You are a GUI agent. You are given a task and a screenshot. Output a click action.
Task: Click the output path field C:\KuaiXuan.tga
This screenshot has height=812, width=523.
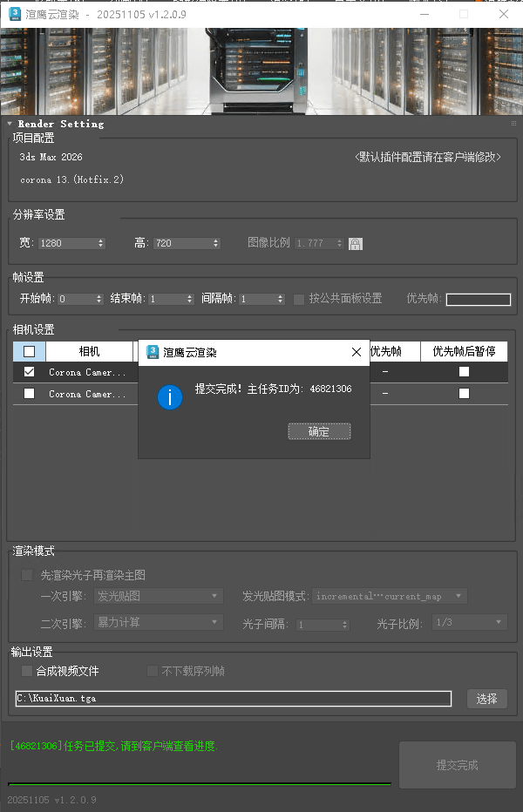(234, 699)
